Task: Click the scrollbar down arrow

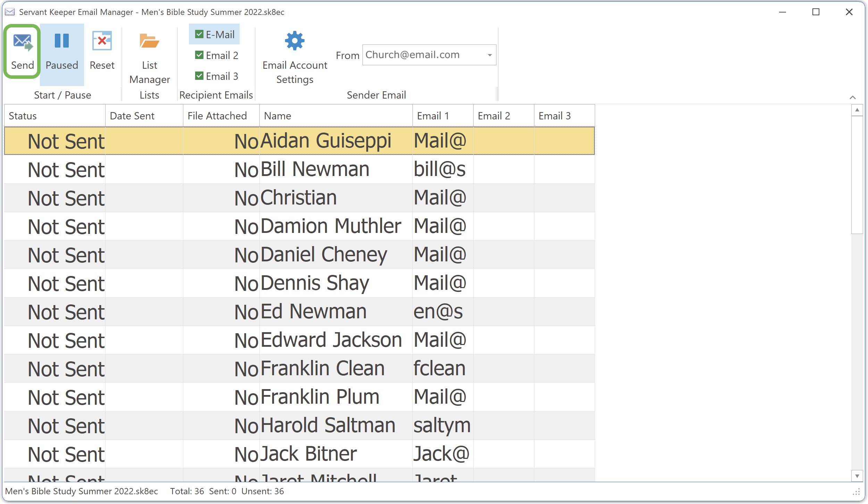Action: [x=857, y=476]
